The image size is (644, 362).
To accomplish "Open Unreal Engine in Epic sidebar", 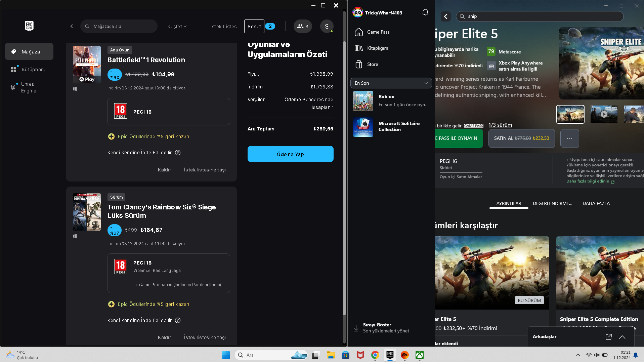I will (29, 87).
